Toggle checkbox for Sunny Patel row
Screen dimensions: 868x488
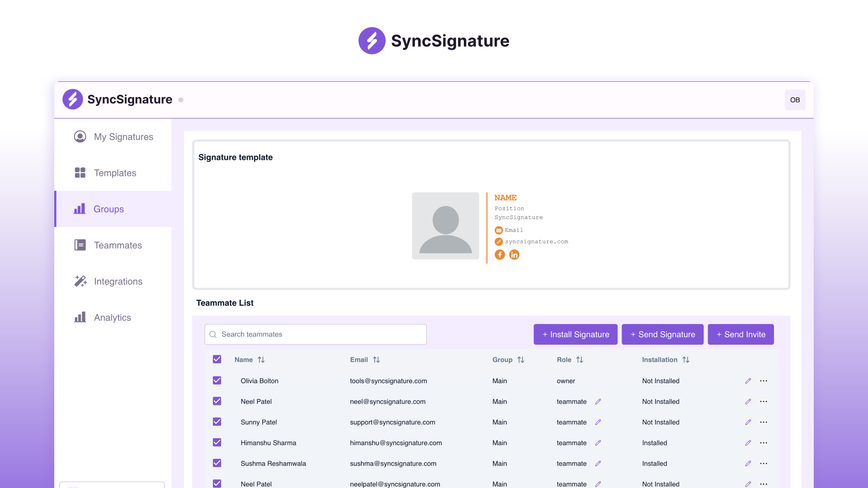pos(217,422)
